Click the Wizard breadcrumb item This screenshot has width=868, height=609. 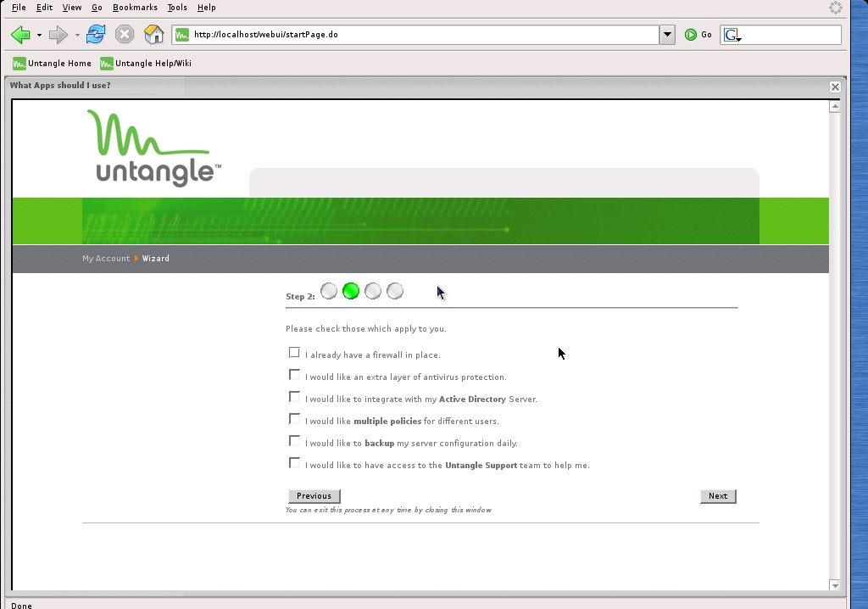coord(156,258)
